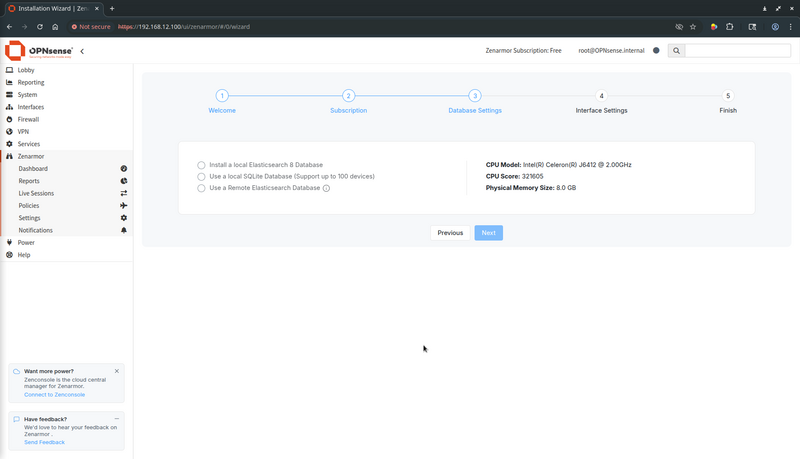Click the status dot next to root user
The width and height of the screenshot is (800, 459).
[656, 50]
